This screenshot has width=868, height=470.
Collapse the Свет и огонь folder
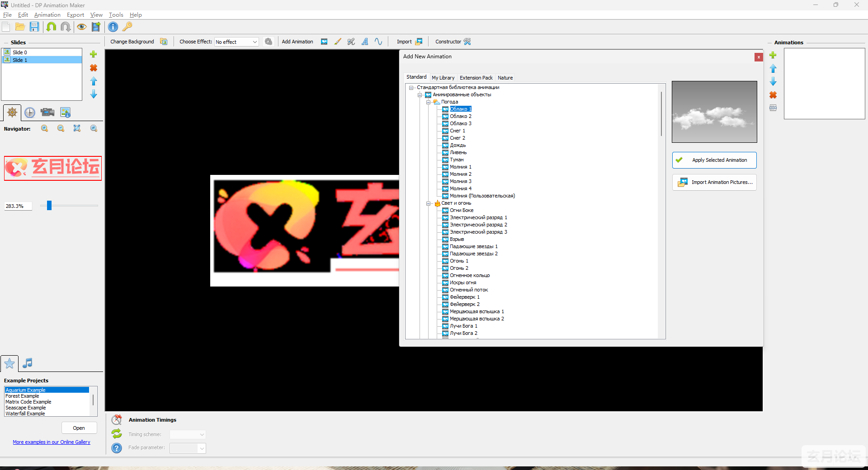[429, 203]
